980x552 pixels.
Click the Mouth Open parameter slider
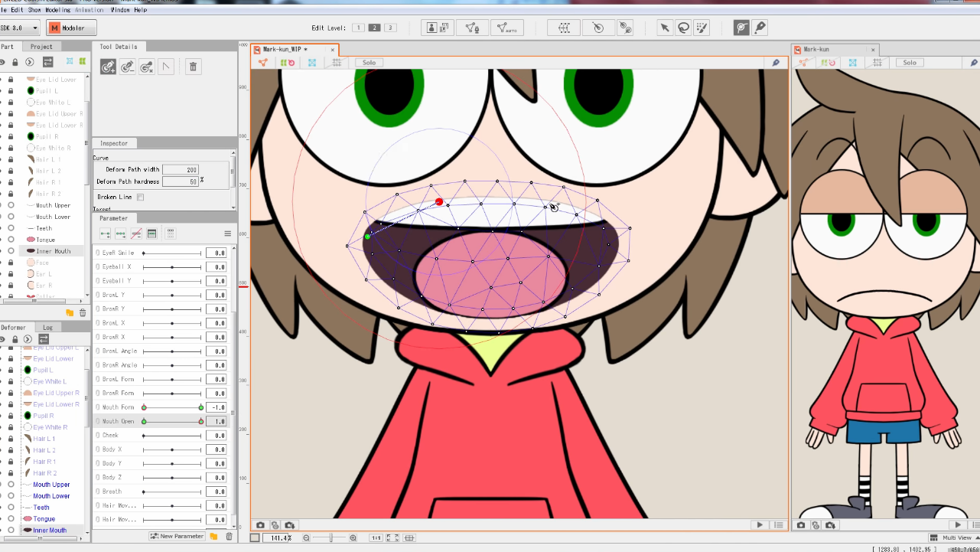click(172, 421)
